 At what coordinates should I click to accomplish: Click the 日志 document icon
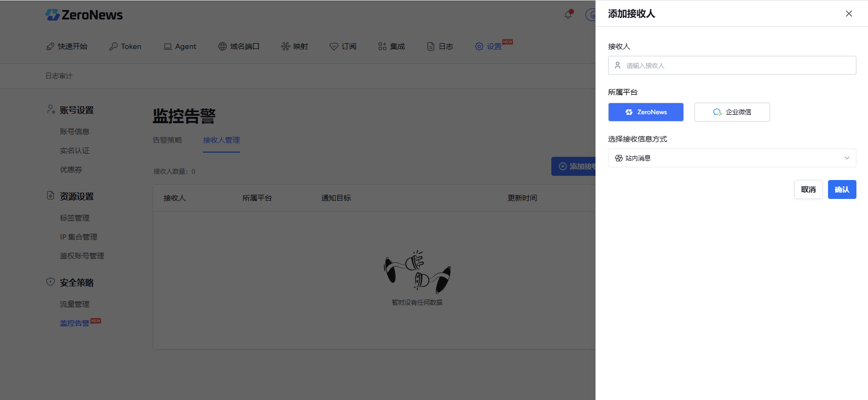[431, 46]
